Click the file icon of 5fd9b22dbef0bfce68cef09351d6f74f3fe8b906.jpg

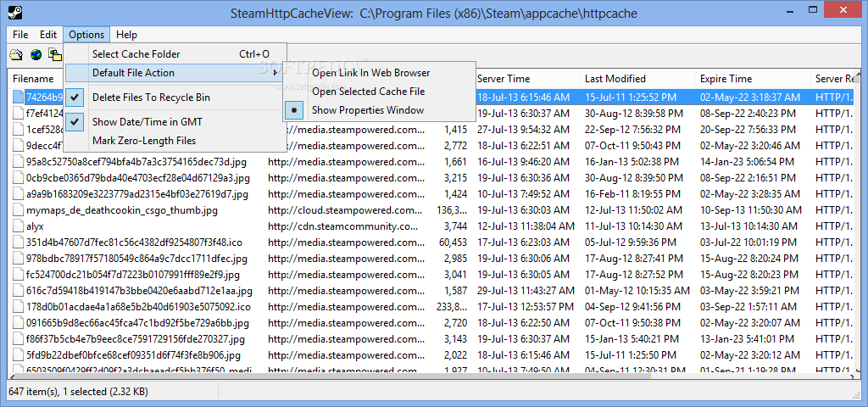coord(18,355)
